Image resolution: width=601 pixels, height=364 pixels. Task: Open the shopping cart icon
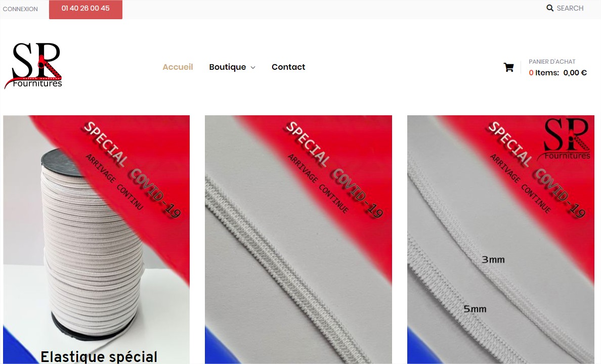click(508, 67)
